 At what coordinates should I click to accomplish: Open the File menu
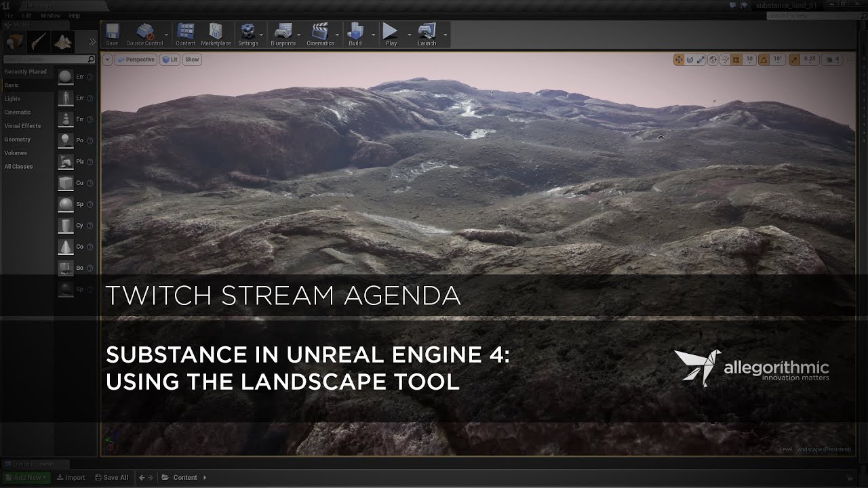pyautogui.click(x=9, y=16)
